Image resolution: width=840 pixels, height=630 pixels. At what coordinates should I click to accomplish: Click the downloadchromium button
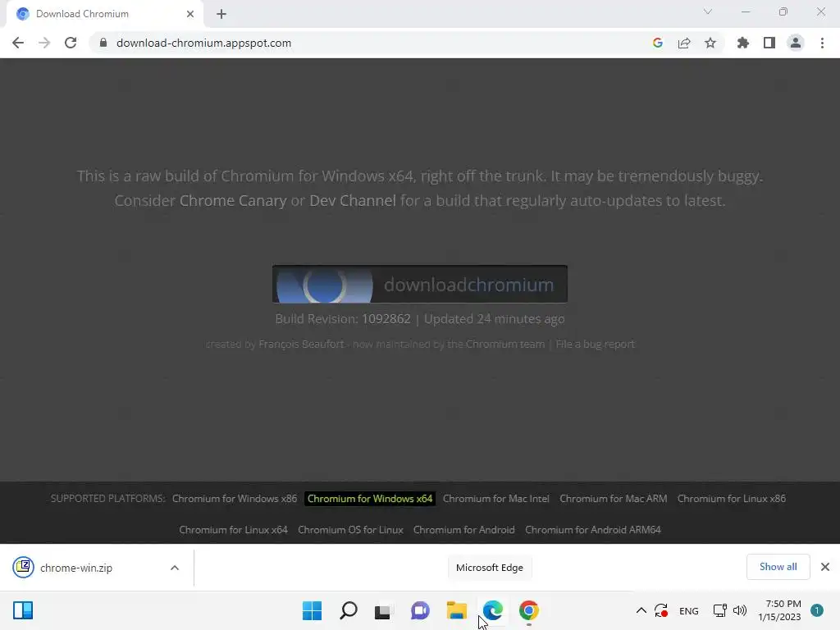click(x=420, y=284)
